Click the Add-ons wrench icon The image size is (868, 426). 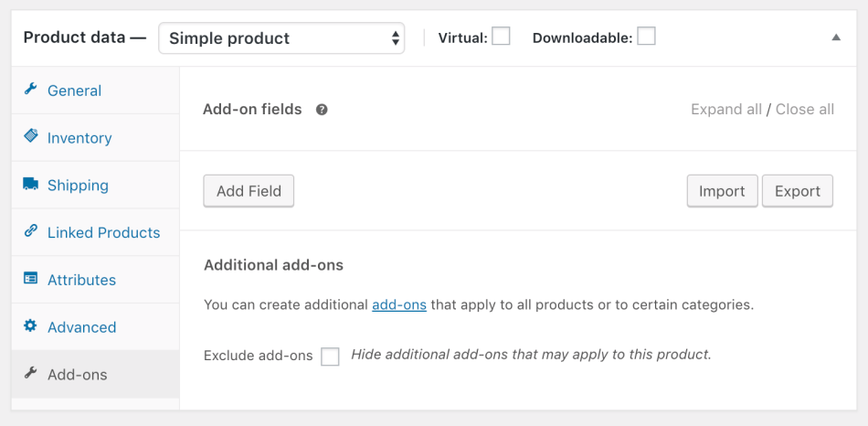coord(30,373)
